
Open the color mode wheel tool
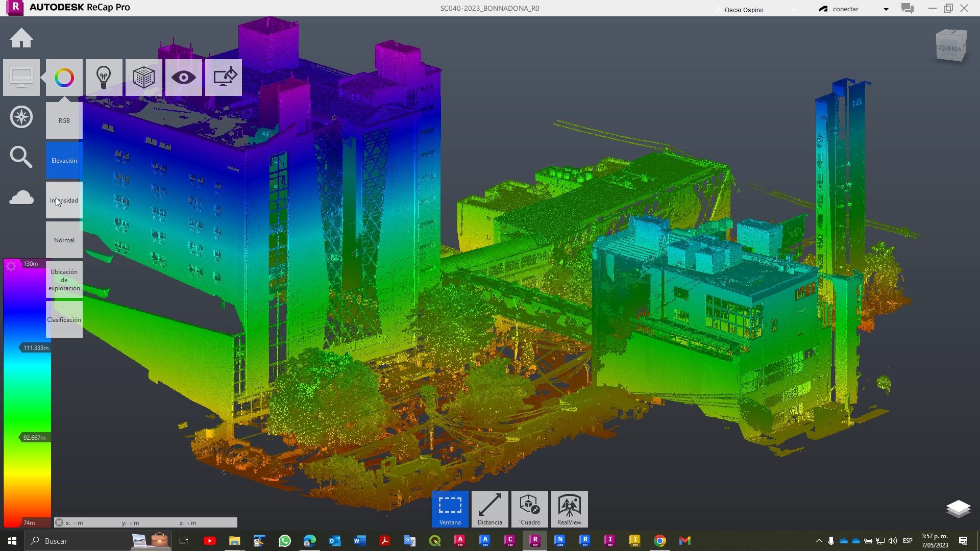click(64, 78)
